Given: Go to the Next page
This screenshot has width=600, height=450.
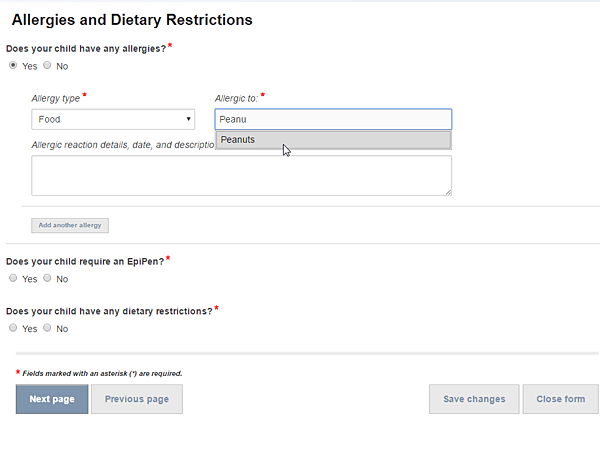Looking at the screenshot, I should point(52,399).
